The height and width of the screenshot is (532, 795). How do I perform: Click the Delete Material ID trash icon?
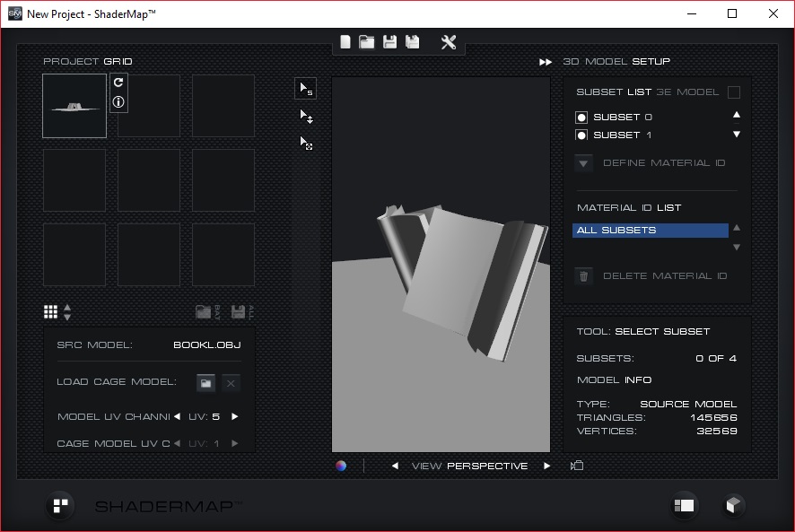pyautogui.click(x=583, y=276)
